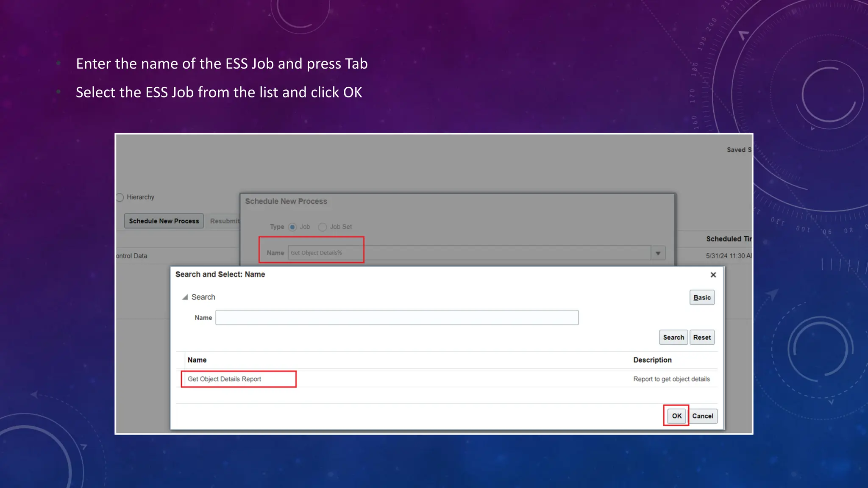Screen dimensions: 868x488
Task: Select the Job radio button
Action: (292, 227)
